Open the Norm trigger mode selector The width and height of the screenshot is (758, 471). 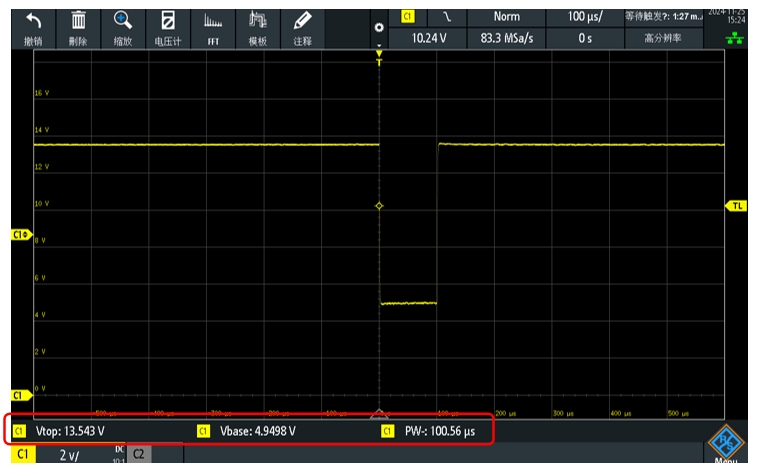(506, 17)
